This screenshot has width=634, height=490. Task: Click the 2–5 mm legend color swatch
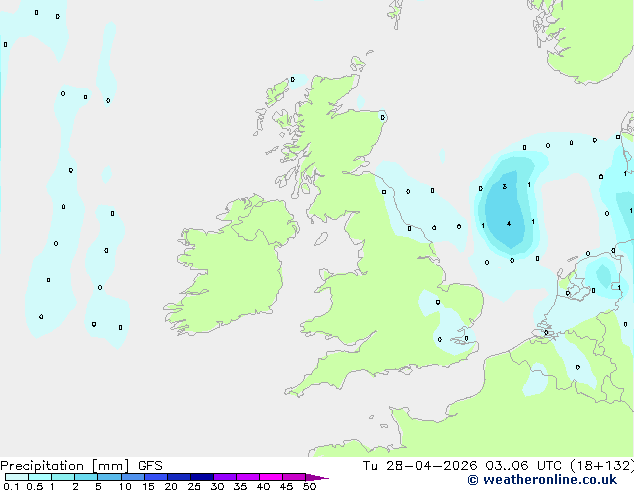[x=86, y=477]
